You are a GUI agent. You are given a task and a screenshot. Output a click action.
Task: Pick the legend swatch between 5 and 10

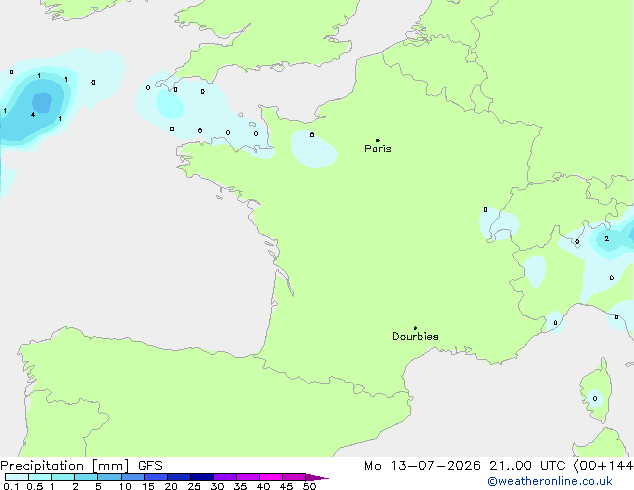110,477
